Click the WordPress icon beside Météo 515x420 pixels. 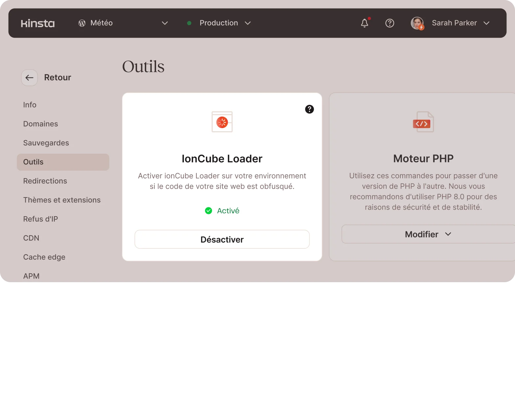click(82, 23)
